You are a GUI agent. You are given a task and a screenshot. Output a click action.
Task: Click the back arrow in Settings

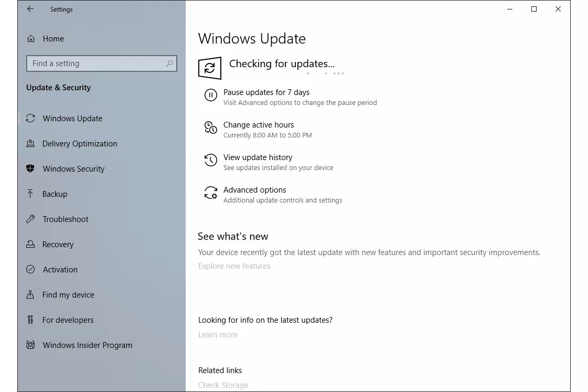click(x=30, y=9)
